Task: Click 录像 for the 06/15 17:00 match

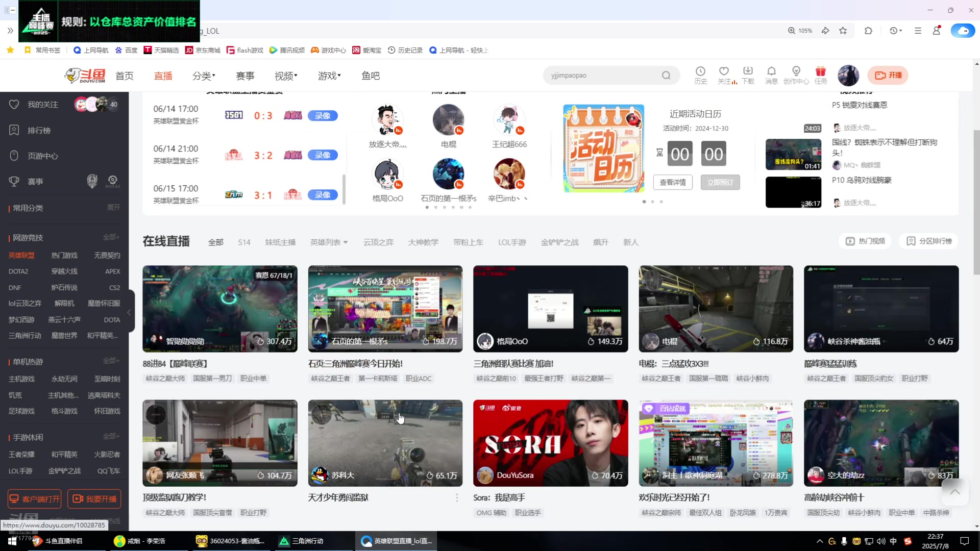Action: click(323, 195)
